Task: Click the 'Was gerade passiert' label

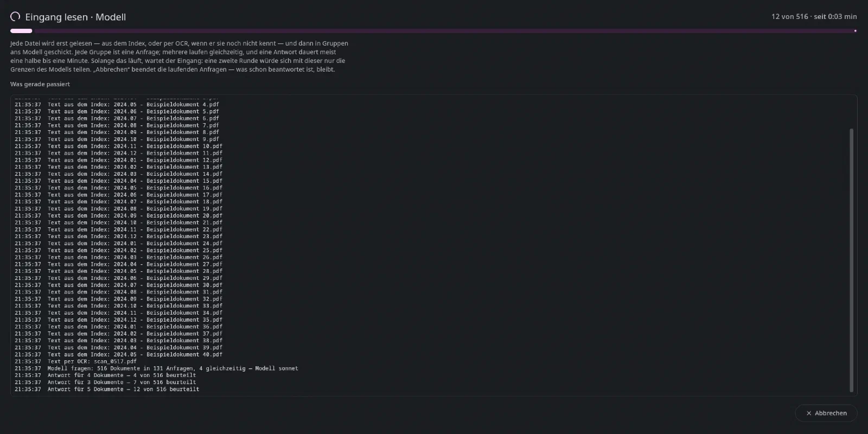Action: pyautogui.click(x=40, y=84)
